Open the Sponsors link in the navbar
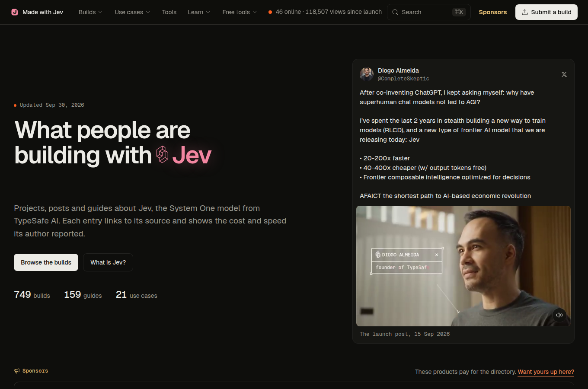This screenshot has width=588, height=389. click(493, 12)
